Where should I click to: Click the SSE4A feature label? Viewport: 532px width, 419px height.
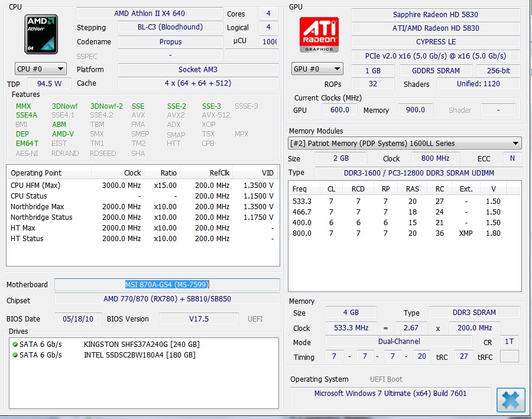[27, 115]
